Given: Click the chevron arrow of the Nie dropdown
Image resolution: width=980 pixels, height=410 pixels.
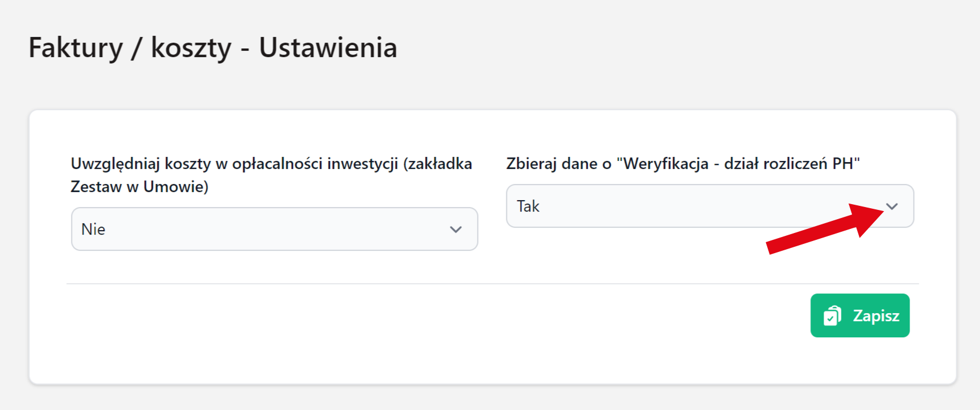Looking at the screenshot, I should coord(456,230).
